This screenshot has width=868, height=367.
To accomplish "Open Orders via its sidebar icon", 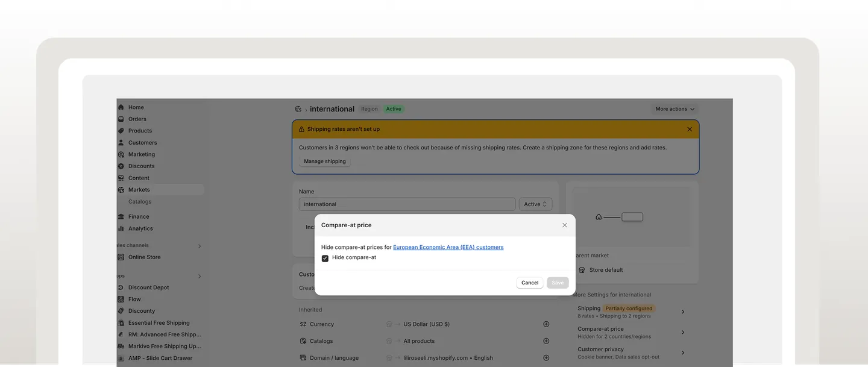I will pos(121,119).
